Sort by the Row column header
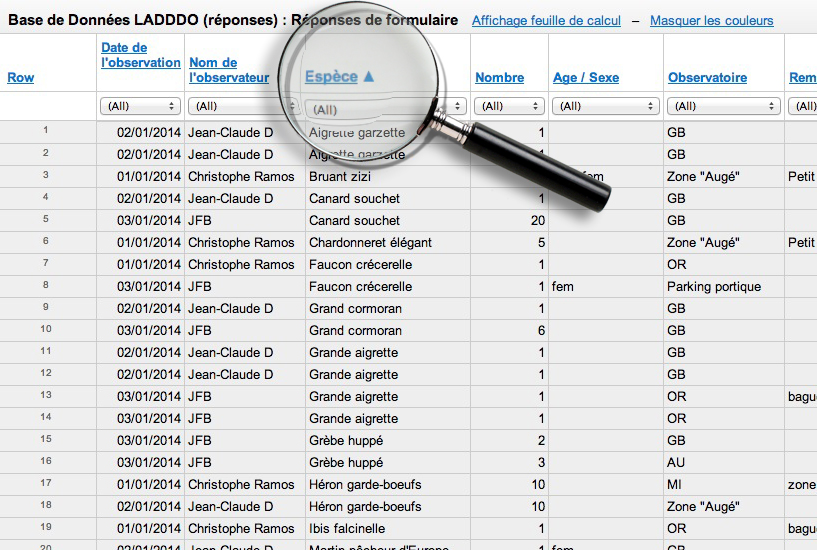Viewport: 817px width, 550px height. click(20, 78)
